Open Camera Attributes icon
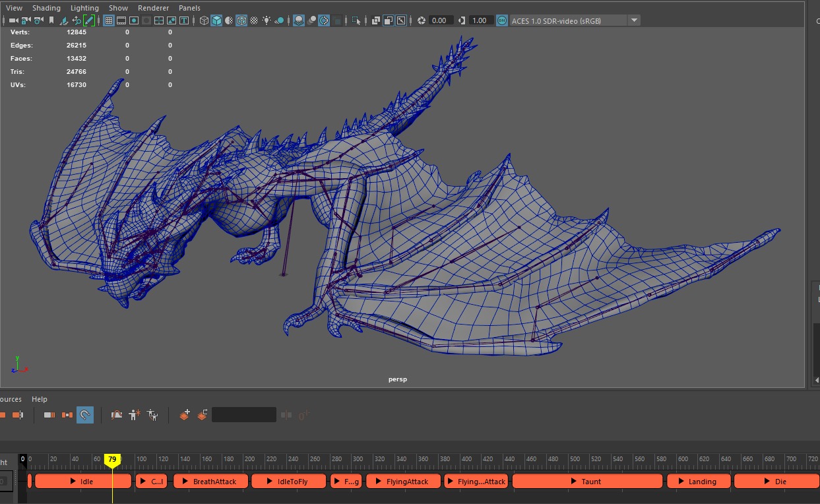 coord(38,20)
